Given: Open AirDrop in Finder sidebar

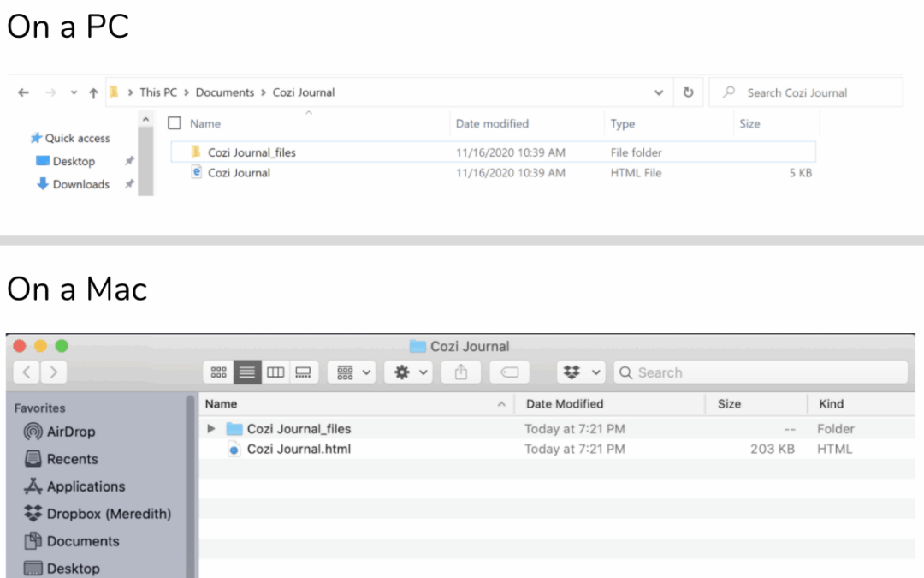Looking at the screenshot, I should [x=60, y=432].
